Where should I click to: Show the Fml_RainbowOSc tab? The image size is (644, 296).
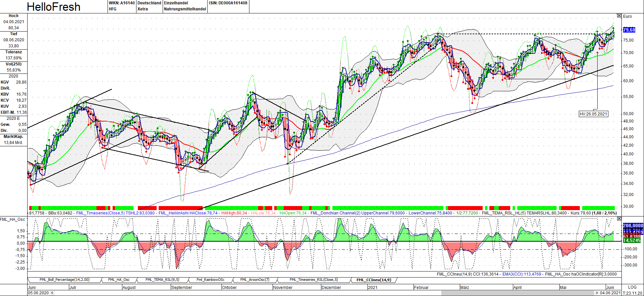(210, 280)
